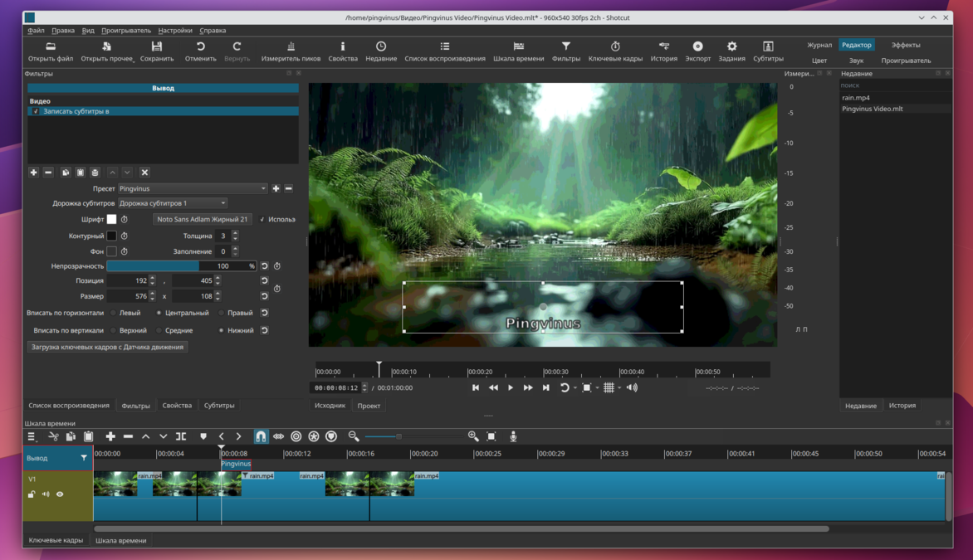Image resolution: width=973 pixels, height=560 pixels.
Task: Open the Keyframes toolbar button
Action: pos(615,51)
